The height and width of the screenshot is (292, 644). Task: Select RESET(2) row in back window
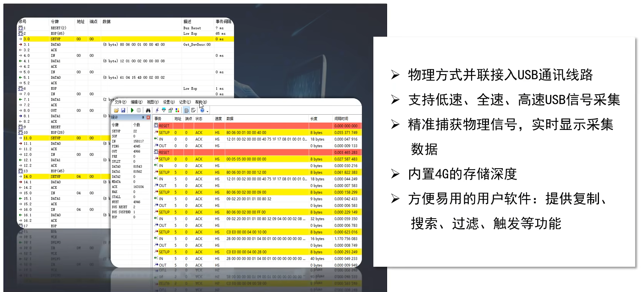click(126, 28)
